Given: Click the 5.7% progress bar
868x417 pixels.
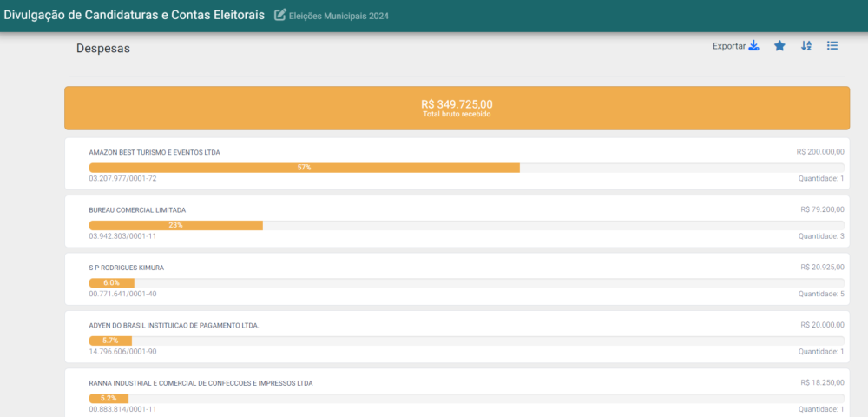Looking at the screenshot, I should tap(110, 341).
